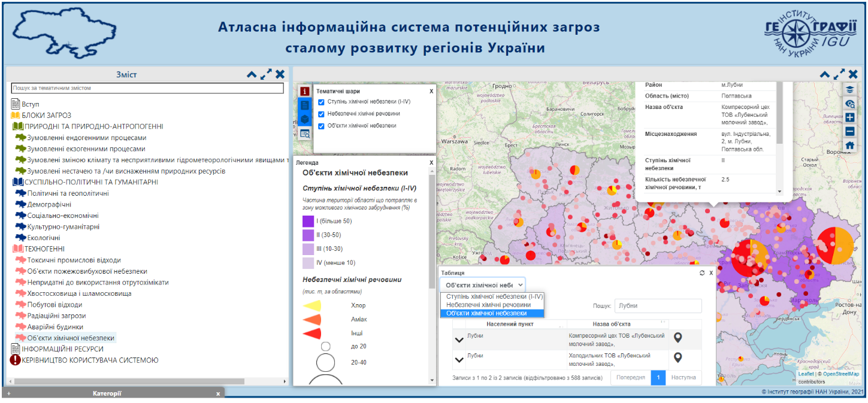Click the map zoom in plus button

[849, 117]
